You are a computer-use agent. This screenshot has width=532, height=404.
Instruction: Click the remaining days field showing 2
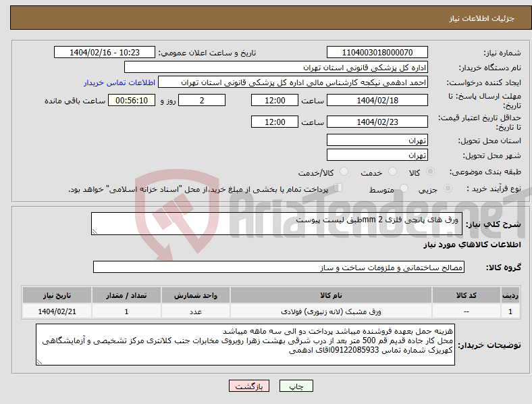coord(202,100)
